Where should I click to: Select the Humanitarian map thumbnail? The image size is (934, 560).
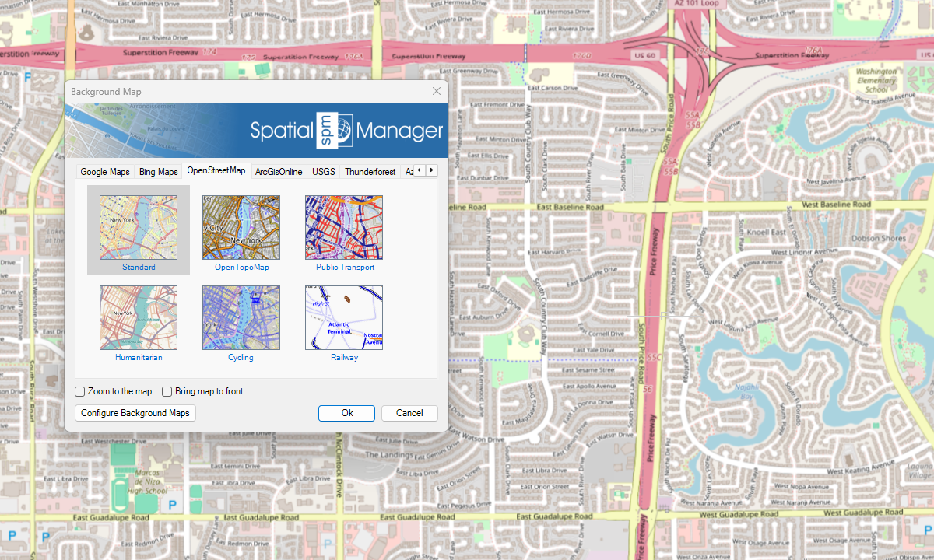coord(139,317)
